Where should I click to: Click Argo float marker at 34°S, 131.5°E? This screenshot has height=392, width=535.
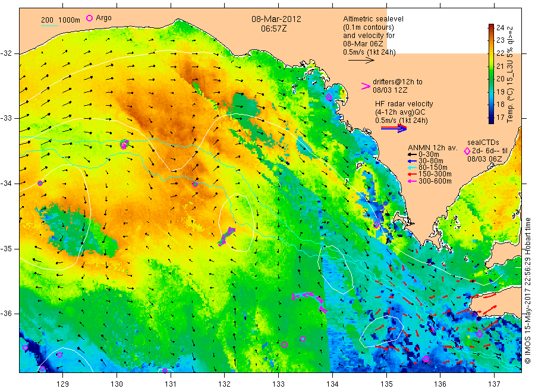click(195, 184)
